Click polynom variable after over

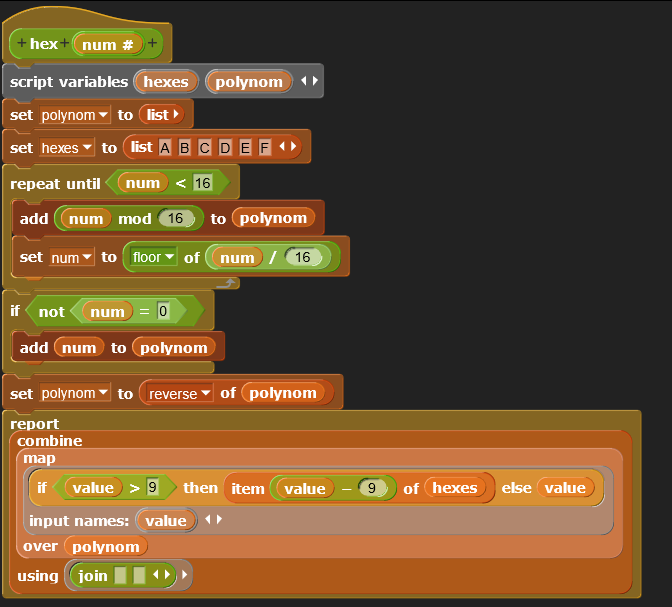pos(106,547)
